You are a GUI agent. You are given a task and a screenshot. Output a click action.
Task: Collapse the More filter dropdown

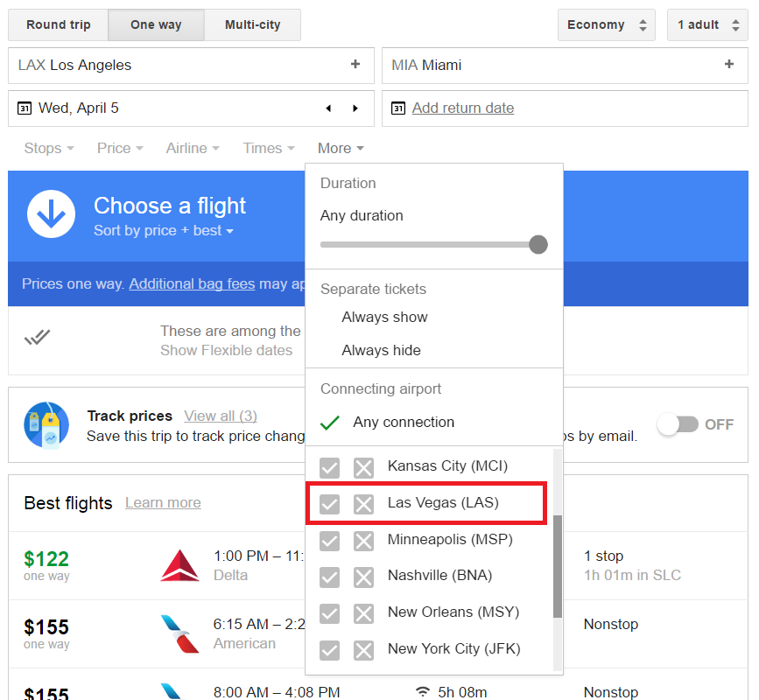coord(341,148)
